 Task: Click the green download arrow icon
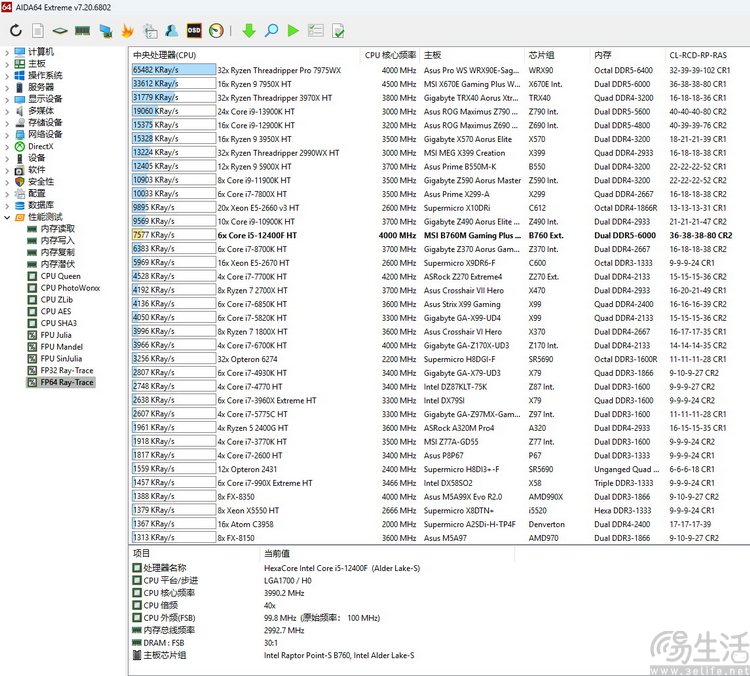[x=249, y=31]
